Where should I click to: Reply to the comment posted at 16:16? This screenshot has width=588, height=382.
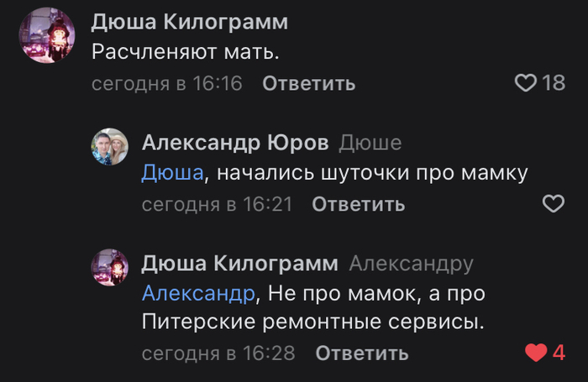point(308,84)
